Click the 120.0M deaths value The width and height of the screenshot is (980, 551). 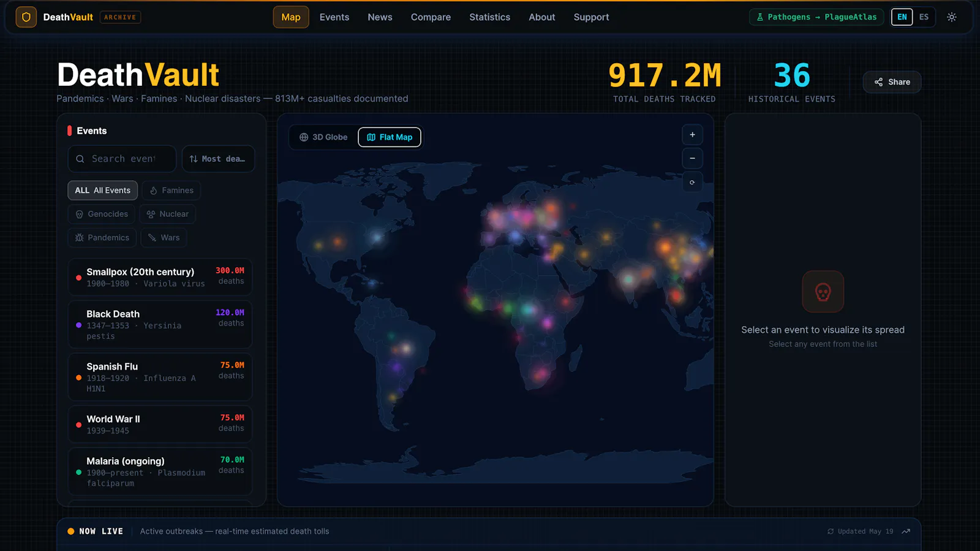230,313
